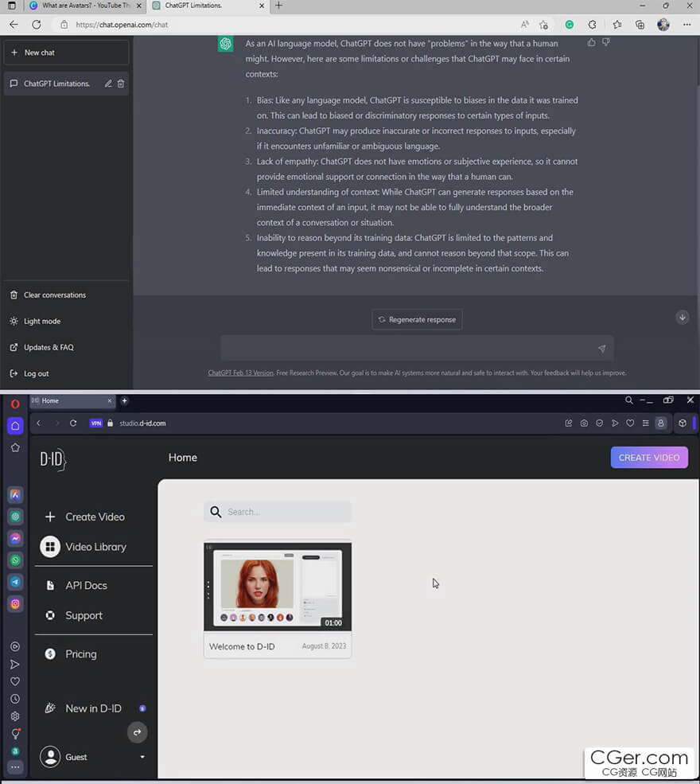
Task: Give the ChatGPT response a thumbs down
Action: coord(606,42)
